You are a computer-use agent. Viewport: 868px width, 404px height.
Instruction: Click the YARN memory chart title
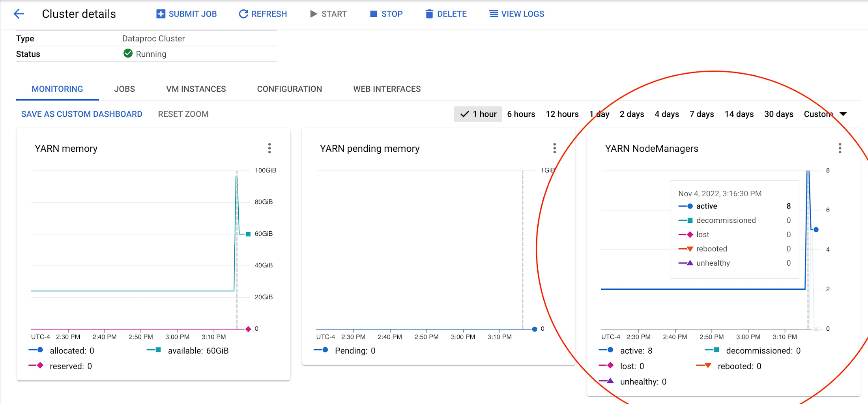click(66, 149)
